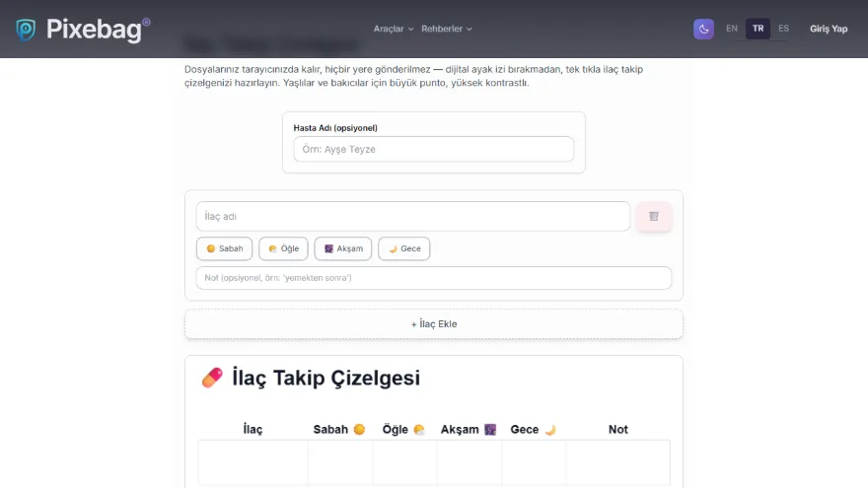Click the Not optional input field
This screenshot has width=868, height=488.
[434, 278]
